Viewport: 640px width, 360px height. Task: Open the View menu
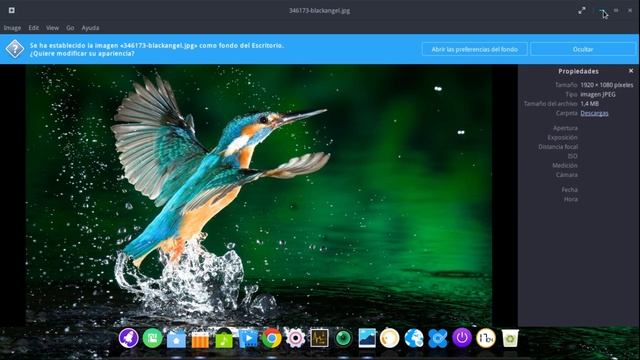[52, 28]
